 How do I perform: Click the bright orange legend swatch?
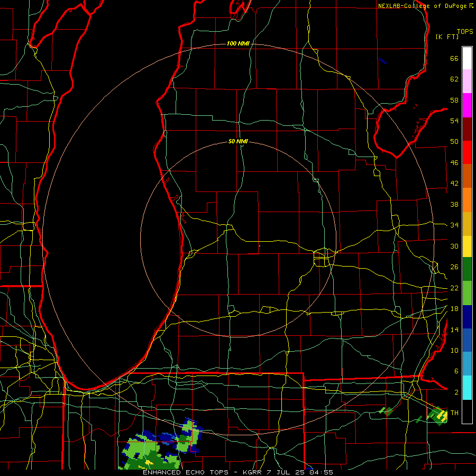point(467,200)
